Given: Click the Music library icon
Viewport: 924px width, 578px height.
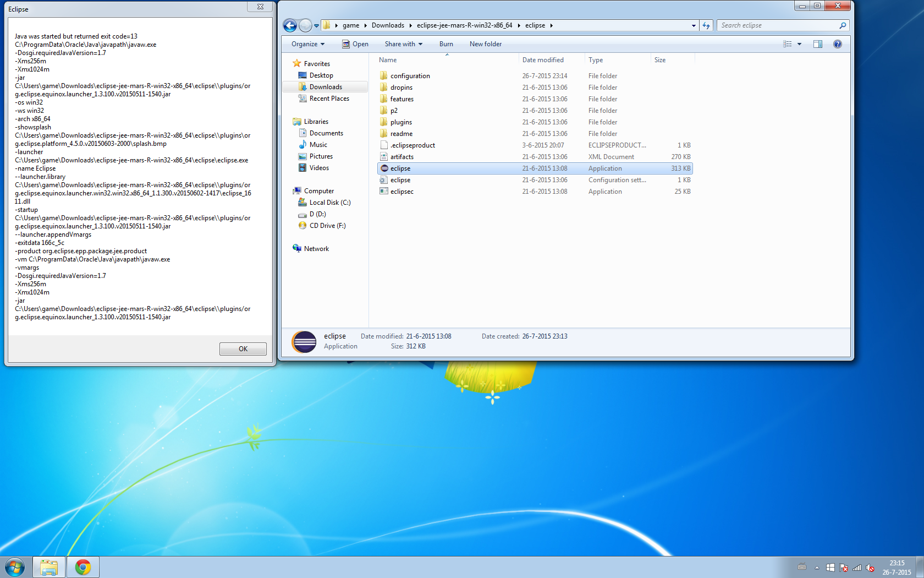Looking at the screenshot, I should [x=302, y=145].
